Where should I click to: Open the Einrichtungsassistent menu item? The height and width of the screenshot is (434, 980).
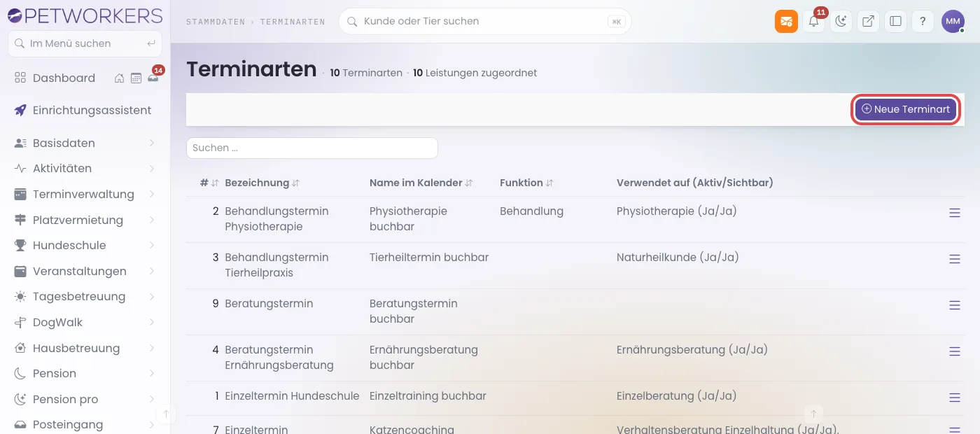tap(92, 110)
